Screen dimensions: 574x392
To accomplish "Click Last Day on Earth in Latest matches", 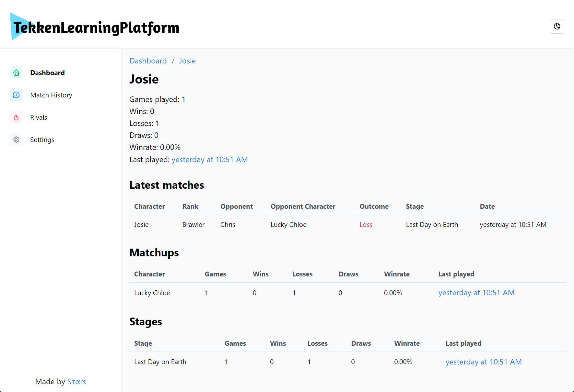I will coord(432,225).
